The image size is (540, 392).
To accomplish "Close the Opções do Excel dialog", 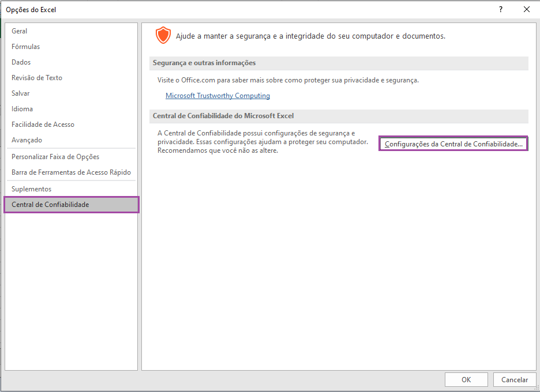I will [x=527, y=9].
